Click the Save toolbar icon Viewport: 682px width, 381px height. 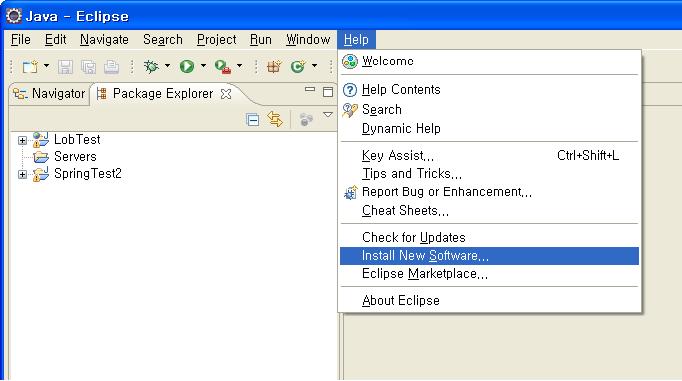(65, 67)
